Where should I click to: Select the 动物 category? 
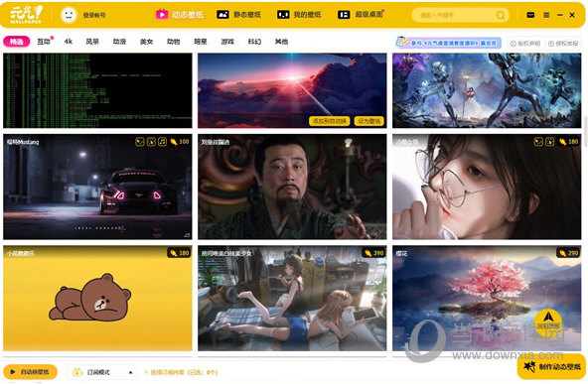173,42
